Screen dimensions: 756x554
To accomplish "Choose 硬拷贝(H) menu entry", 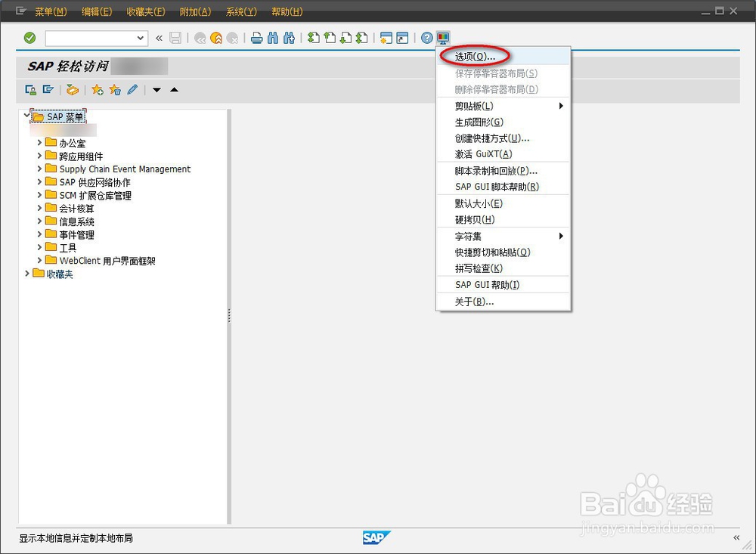I will (503, 219).
